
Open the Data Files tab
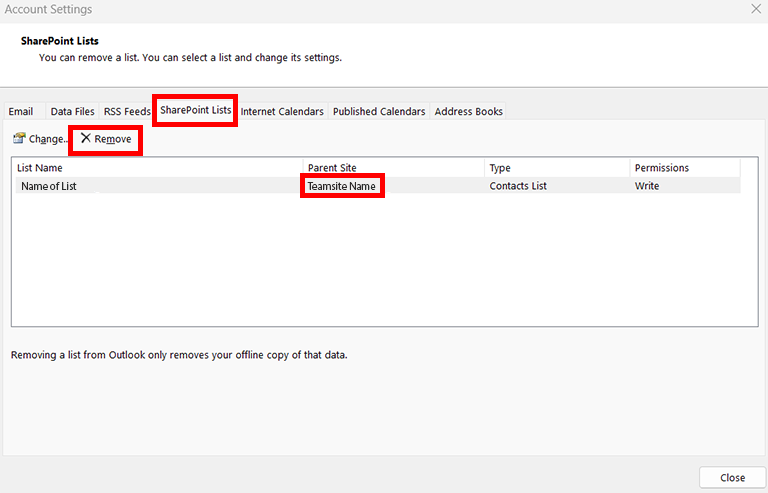[72, 112]
